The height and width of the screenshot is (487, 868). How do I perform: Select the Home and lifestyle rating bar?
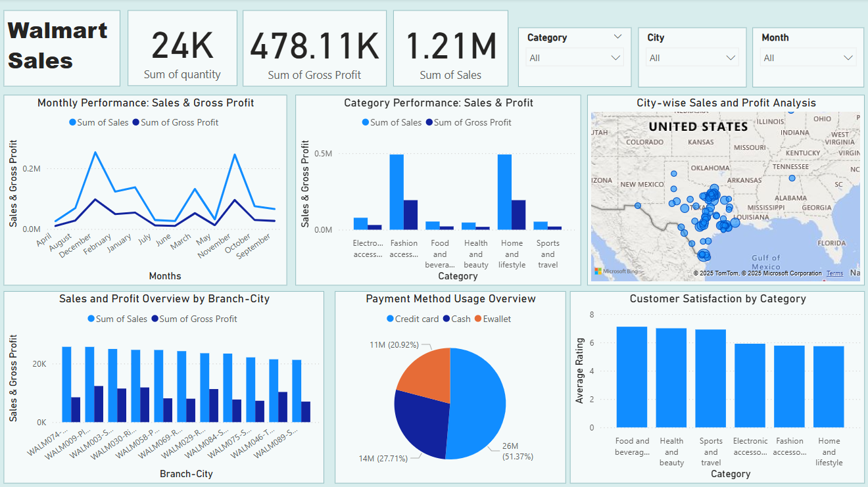pyautogui.click(x=829, y=387)
